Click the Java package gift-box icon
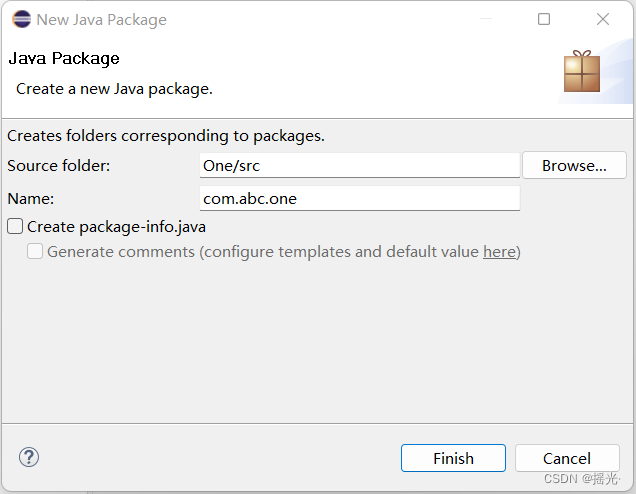This screenshot has width=636, height=494. click(581, 71)
